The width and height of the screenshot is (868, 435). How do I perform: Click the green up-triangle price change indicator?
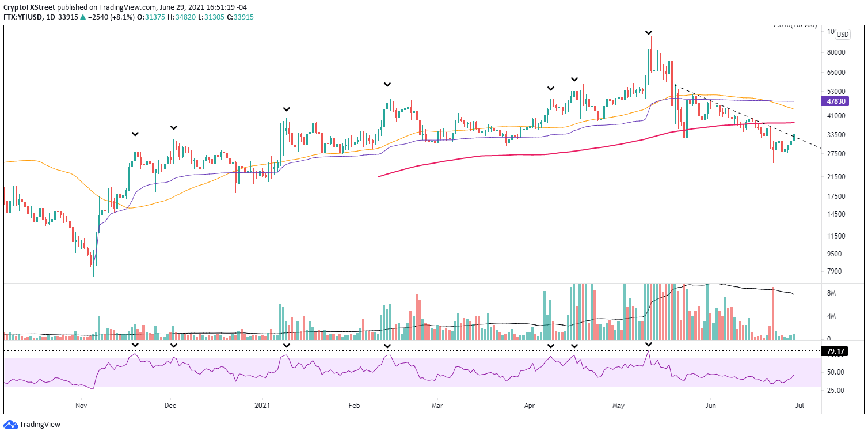[x=82, y=17]
